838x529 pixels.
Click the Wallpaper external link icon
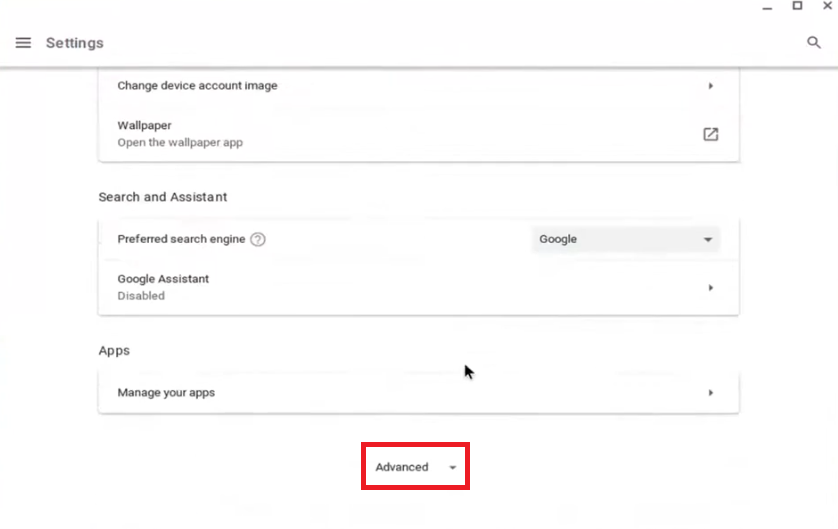tap(710, 134)
